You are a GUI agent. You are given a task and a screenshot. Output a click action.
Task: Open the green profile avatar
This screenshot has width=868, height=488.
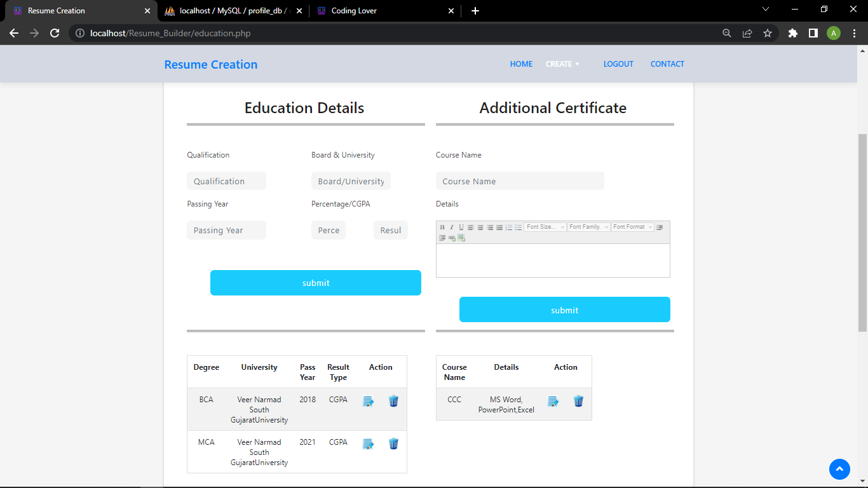pyautogui.click(x=834, y=33)
